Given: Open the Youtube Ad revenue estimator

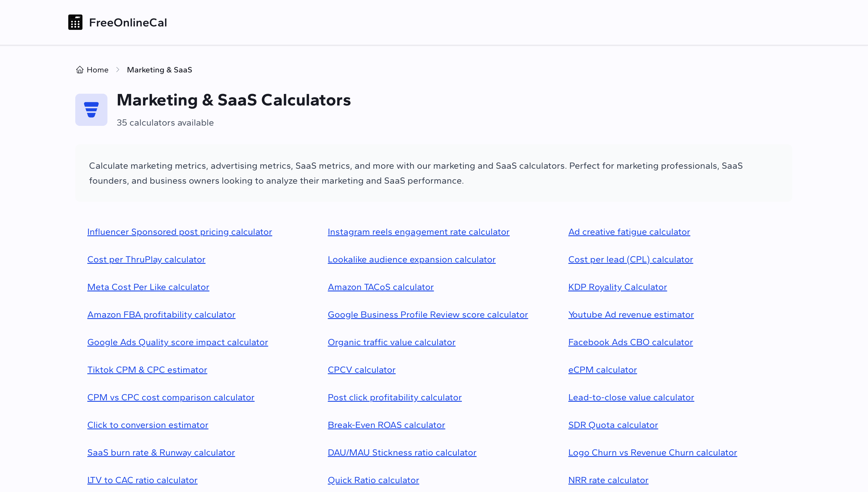Looking at the screenshot, I should pos(630,315).
